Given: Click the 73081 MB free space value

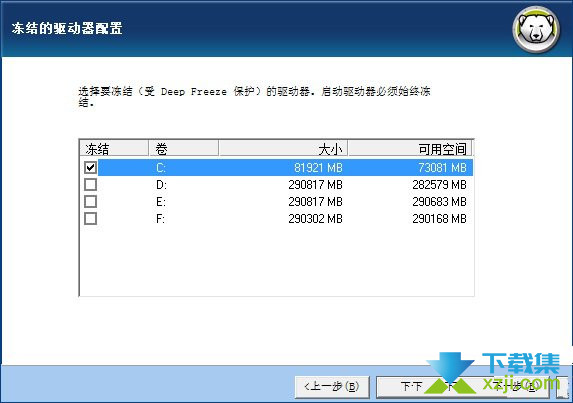Looking at the screenshot, I should (x=442, y=168).
